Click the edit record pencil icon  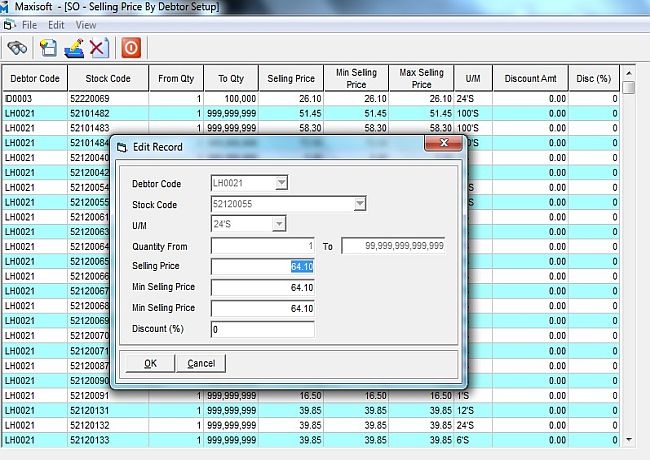pyautogui.click(x=73, y=47)
